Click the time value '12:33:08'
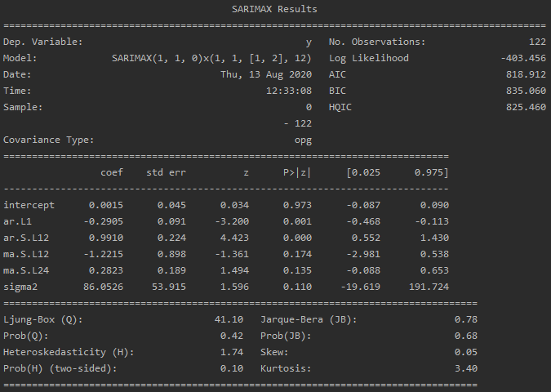The width and height of the screenshot is (551, 392). pos(289,91)
